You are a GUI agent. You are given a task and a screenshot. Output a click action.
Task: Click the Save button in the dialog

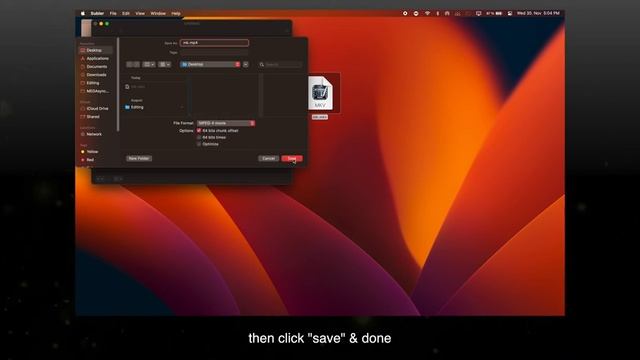click(x=292, y=158)
